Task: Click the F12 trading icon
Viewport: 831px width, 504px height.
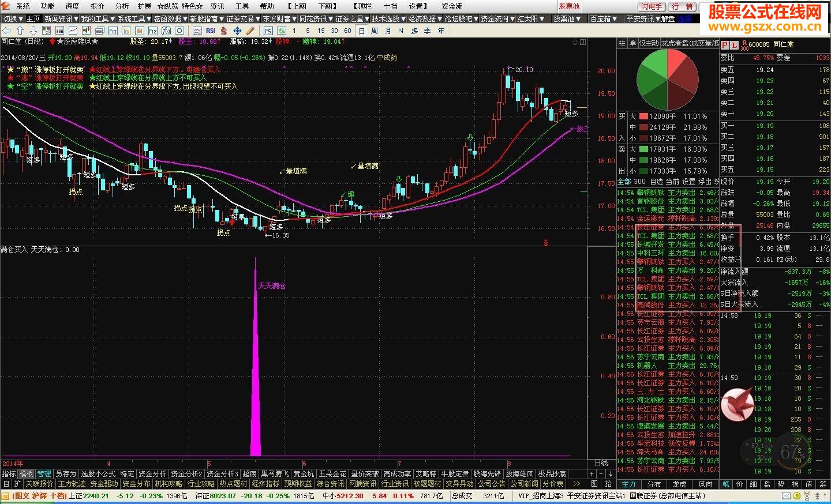Action: pos(152,31)
